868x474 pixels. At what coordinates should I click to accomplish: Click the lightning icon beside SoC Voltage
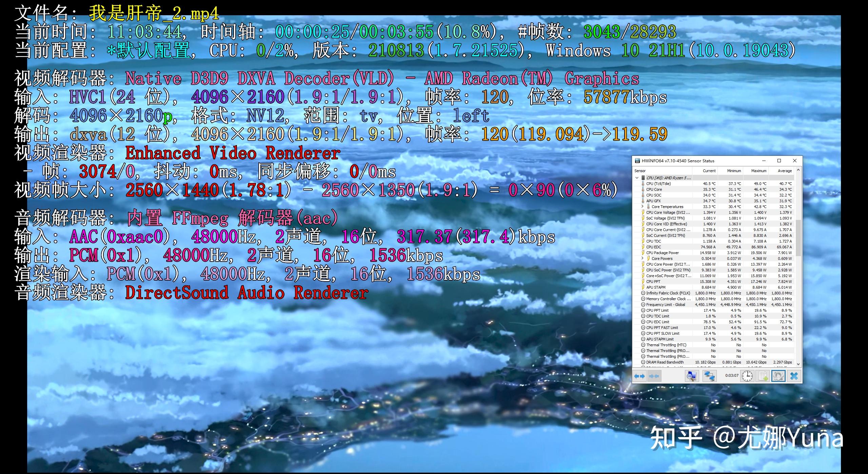coord(643,218)
